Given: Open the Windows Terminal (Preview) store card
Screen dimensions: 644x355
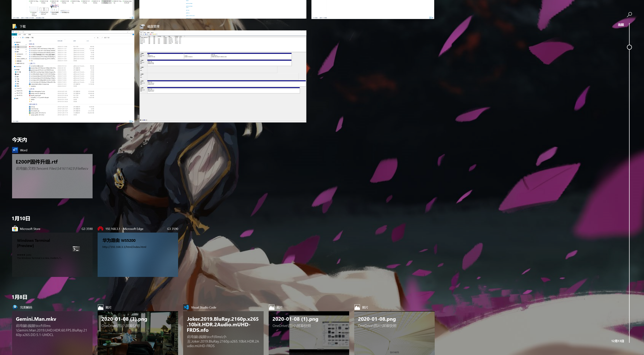Looking at the screenshot, I should (x=52, y=255).
